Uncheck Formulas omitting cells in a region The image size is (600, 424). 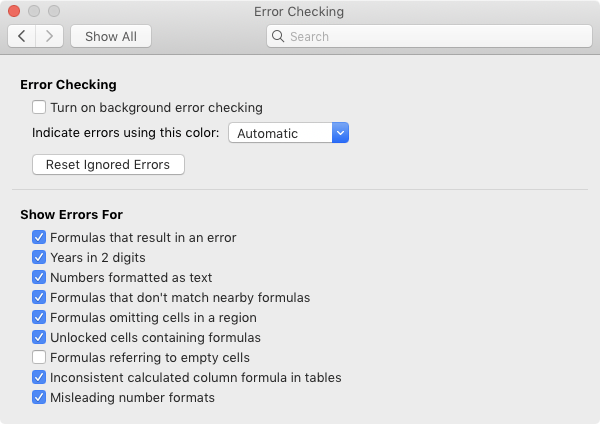click(39, 317)
